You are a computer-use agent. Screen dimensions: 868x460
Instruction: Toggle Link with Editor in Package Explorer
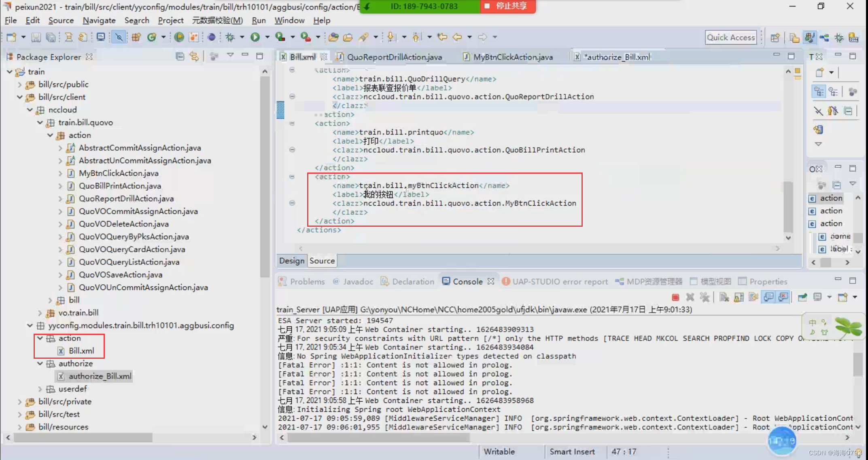click(195, 56)
